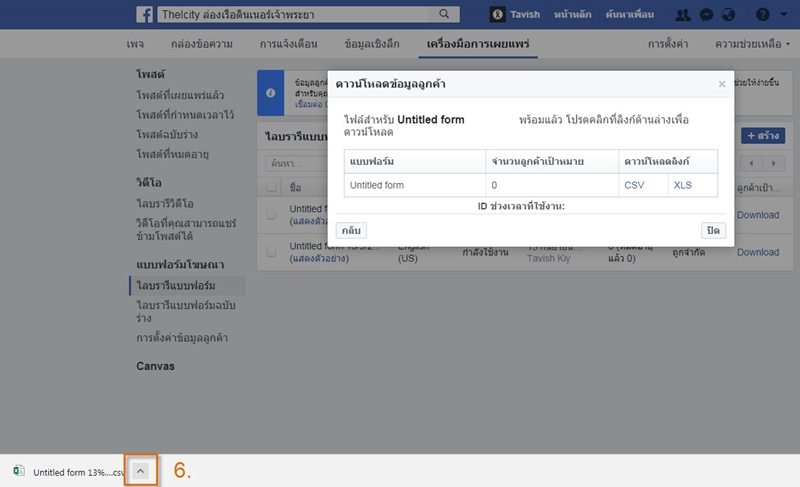Image resolution: width=800 pixels, height=487 pixels.
Task: Close the download dialog with X
Action: tap(721, 84)
